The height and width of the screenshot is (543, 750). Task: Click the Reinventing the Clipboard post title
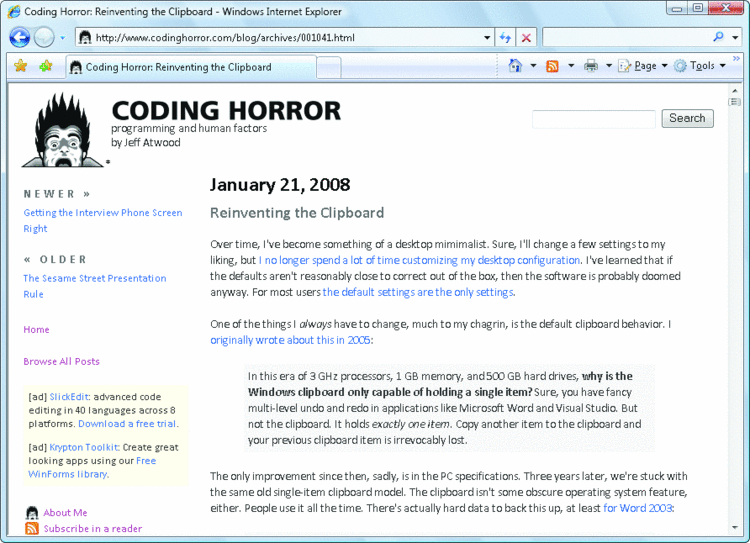pyautogui.click(x=297, y=213)
